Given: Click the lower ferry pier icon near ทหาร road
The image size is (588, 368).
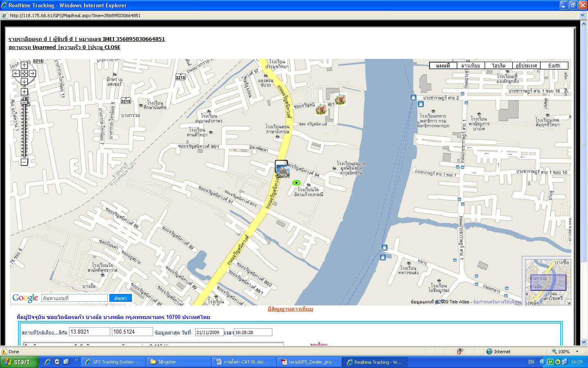Looking at the screenshot, I should click(x=383, y=257).
